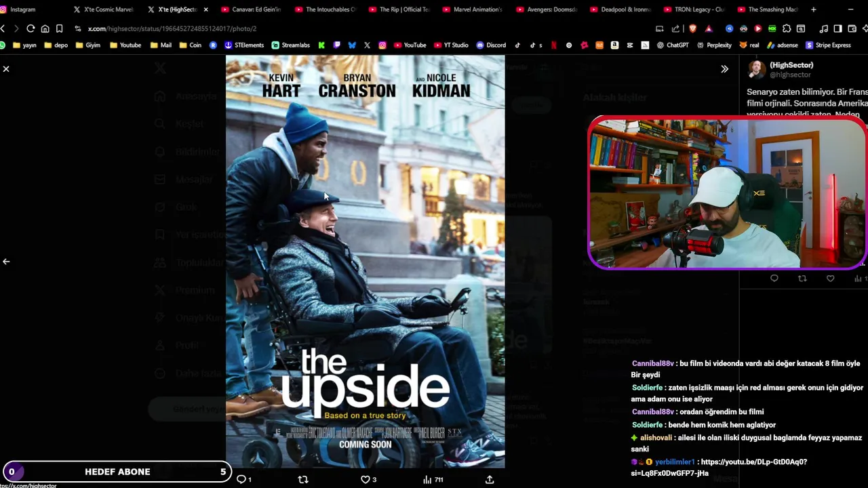Click the x.com address bar URL

pos(172,28)
